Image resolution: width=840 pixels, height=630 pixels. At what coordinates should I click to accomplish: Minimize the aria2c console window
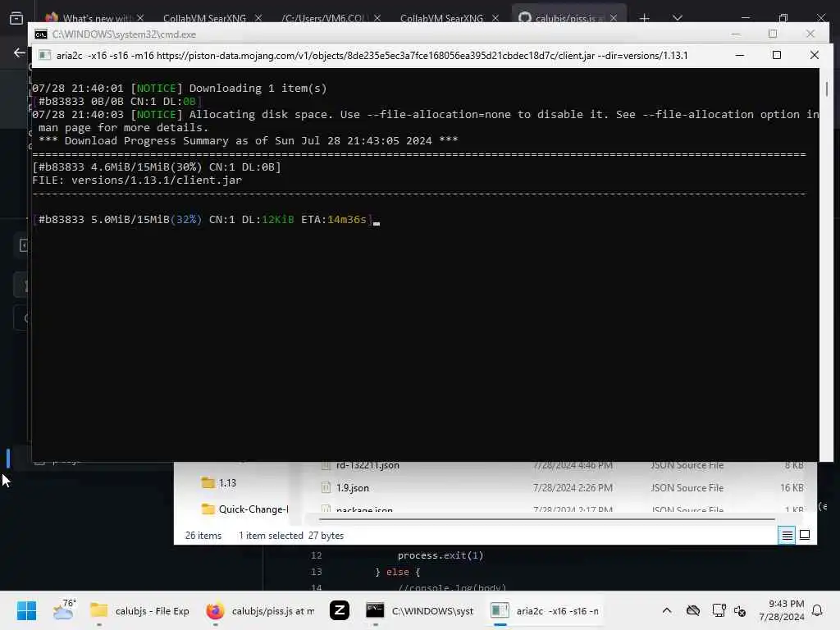739,55
